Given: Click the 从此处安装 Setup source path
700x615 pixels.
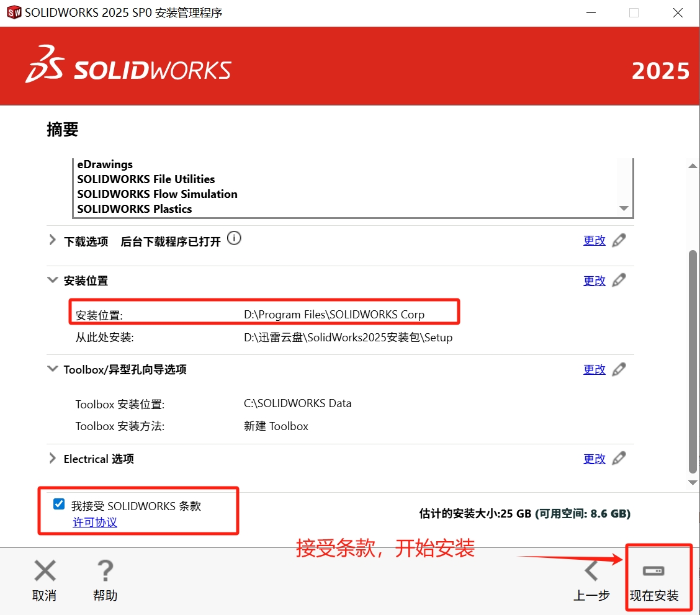Looking at the screenshot, I should click(348, 338).
